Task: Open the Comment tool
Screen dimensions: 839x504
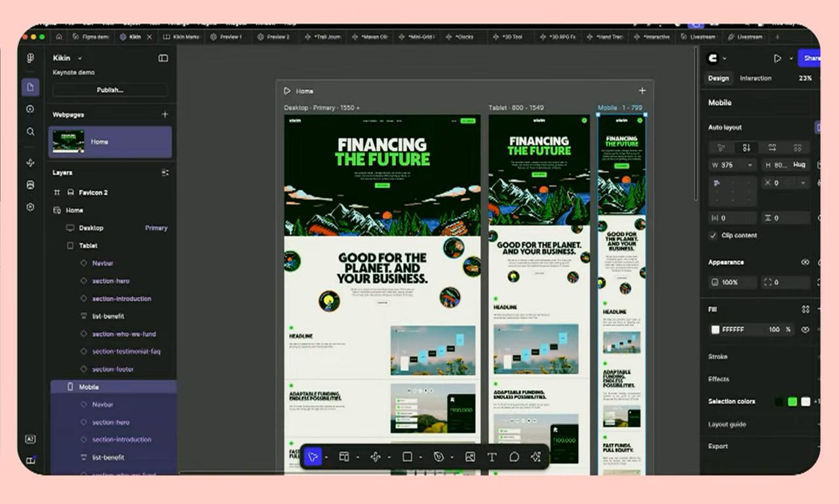Action: point(515,457)
